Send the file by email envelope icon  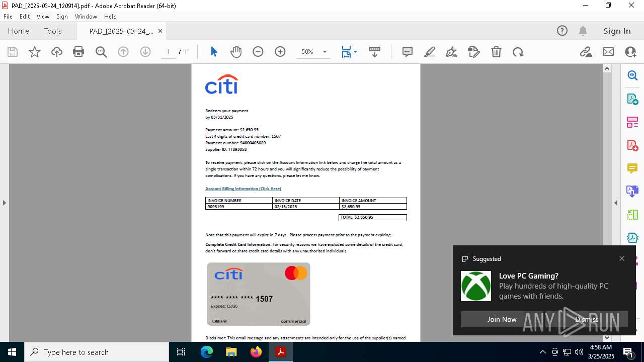608,52
